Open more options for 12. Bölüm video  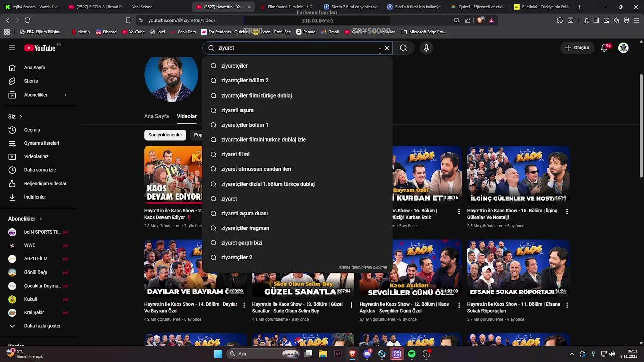(459, 305)
